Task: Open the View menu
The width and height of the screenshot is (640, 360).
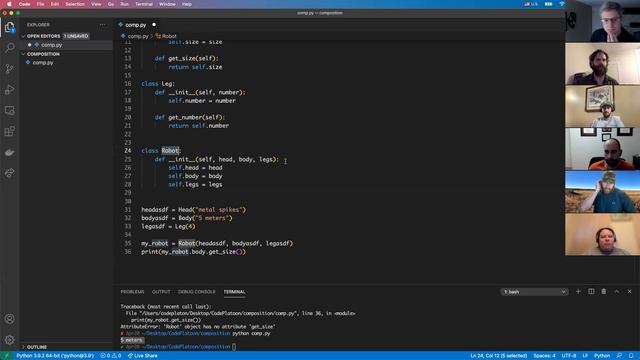Action: point(96,4)
